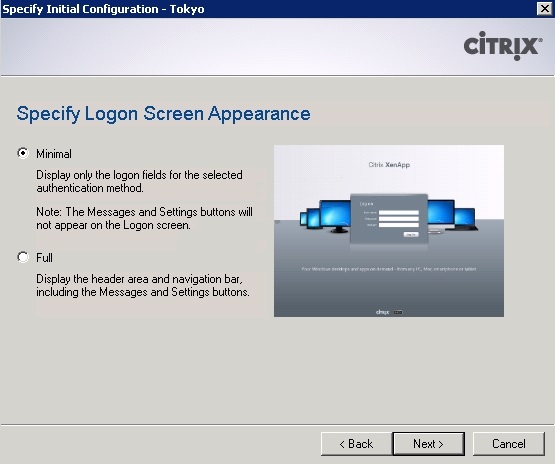
Task: Click the note about Messages and Settings buttons
Action: (144, 218)
